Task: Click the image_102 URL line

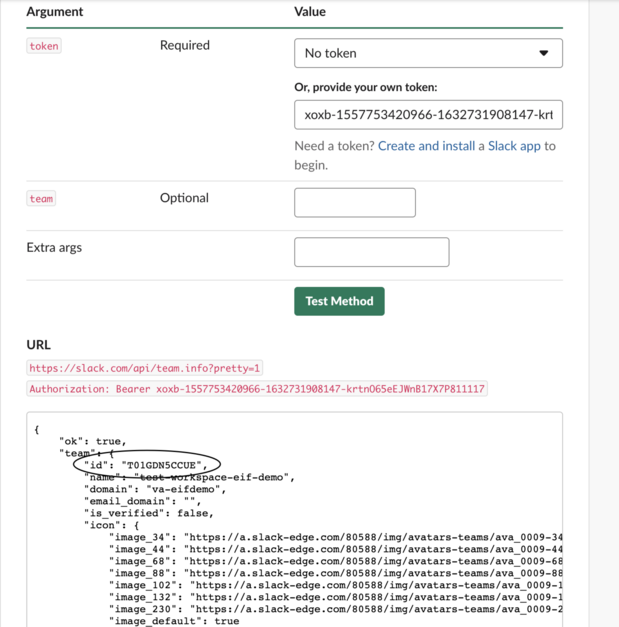Action: [336, 585]
